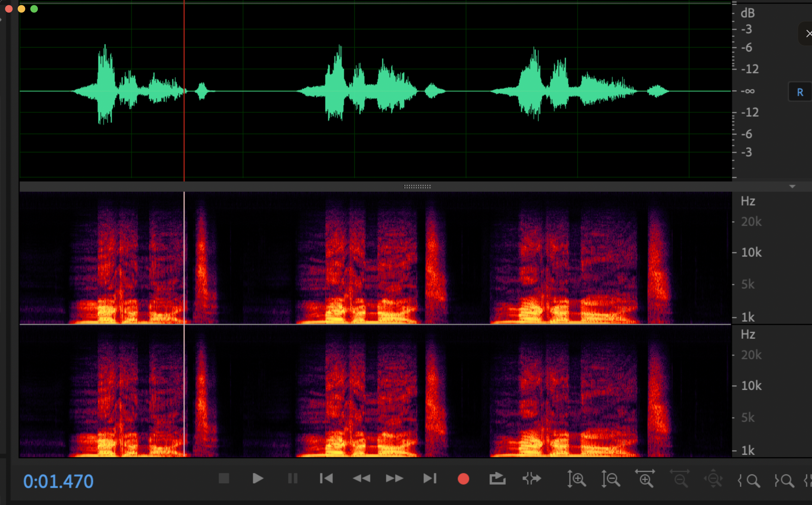Zoom in at the In point

coord(749,481)
